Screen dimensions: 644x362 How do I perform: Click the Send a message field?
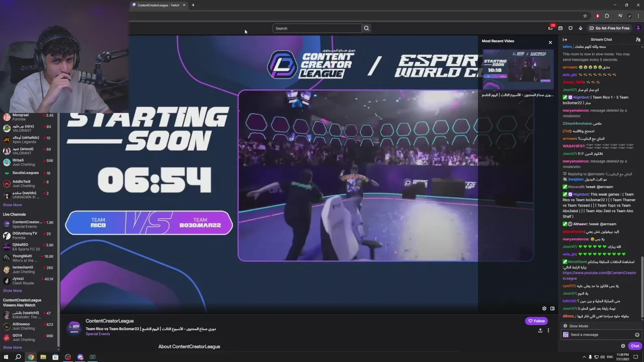coord(601,335)
